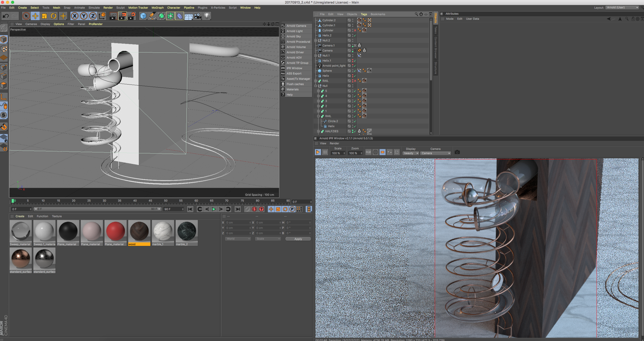Toggle Helix.2 enabled checkmark
Image resolution: width=644 pixels, height=341 pixels.
pyautogui.click(x=355, y=36)
